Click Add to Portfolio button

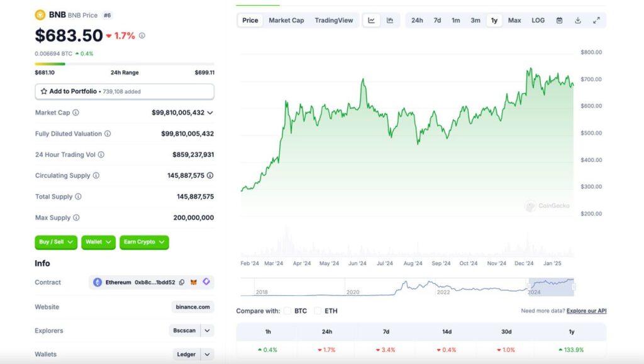click(x=125, y=91)
